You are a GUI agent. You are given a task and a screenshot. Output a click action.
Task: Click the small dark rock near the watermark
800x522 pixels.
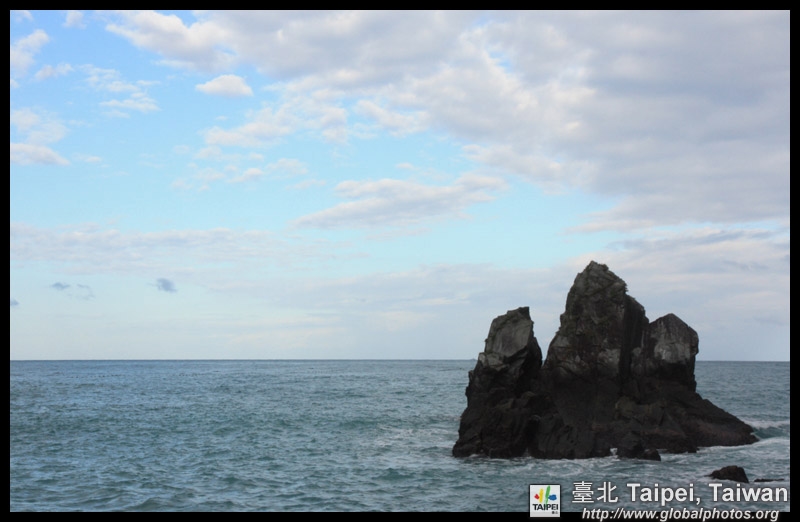(729, 474)
